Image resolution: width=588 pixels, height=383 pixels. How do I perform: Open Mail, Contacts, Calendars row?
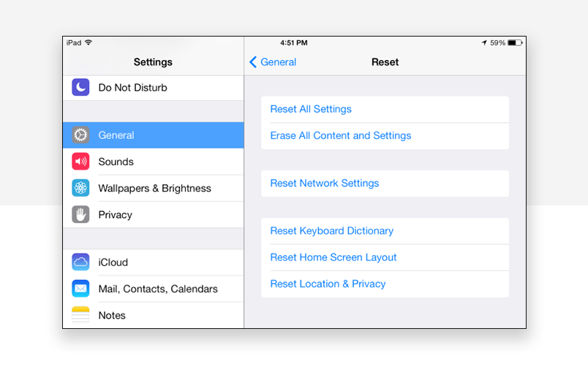pos(154,289)
